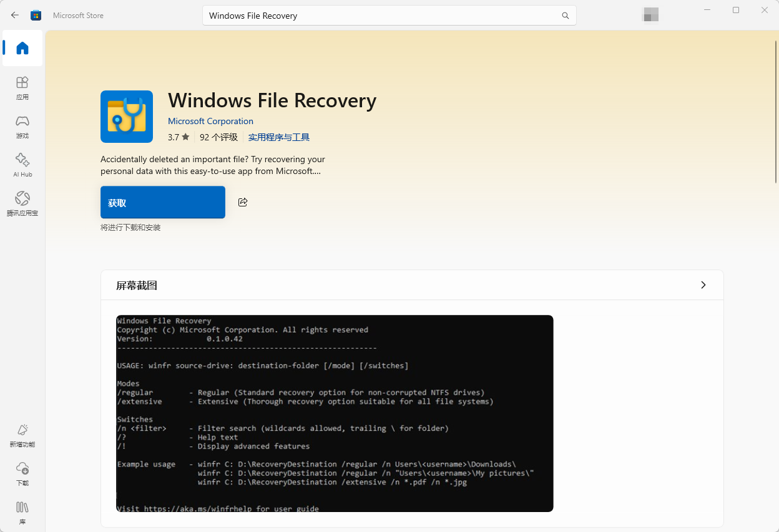Open the 应用 (Apps) section
This screenshot has height=532, width=779.
(22, 88)
